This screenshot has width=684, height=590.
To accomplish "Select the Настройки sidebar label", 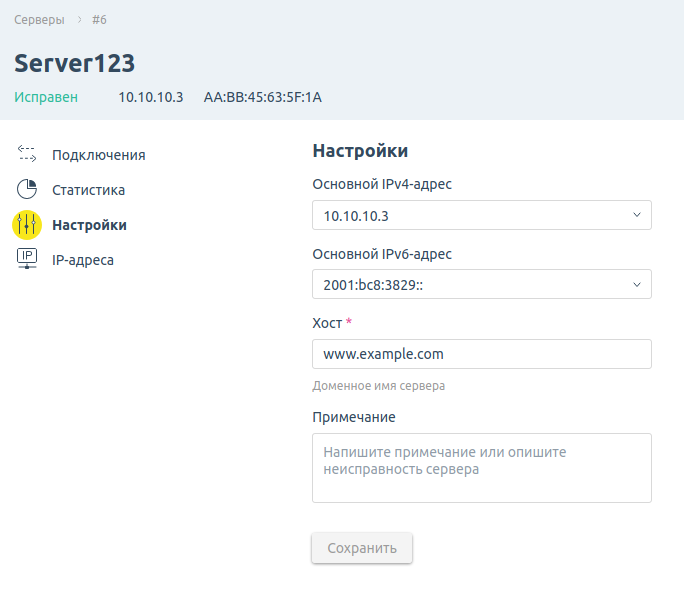I will 89,225.
